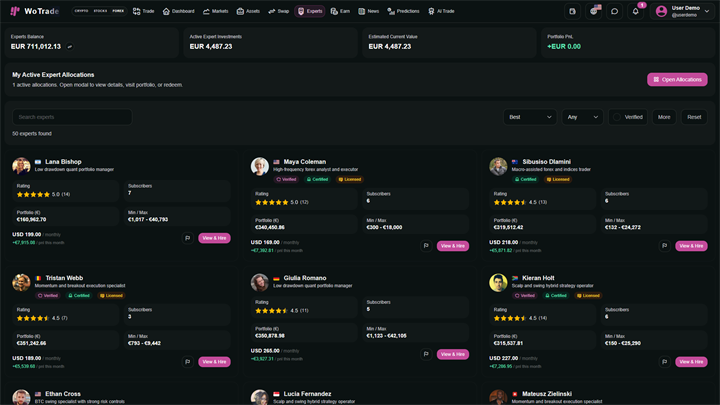Click the flag icon on Giulia Romano card
720x405 pixels.
tap(426, 354)
